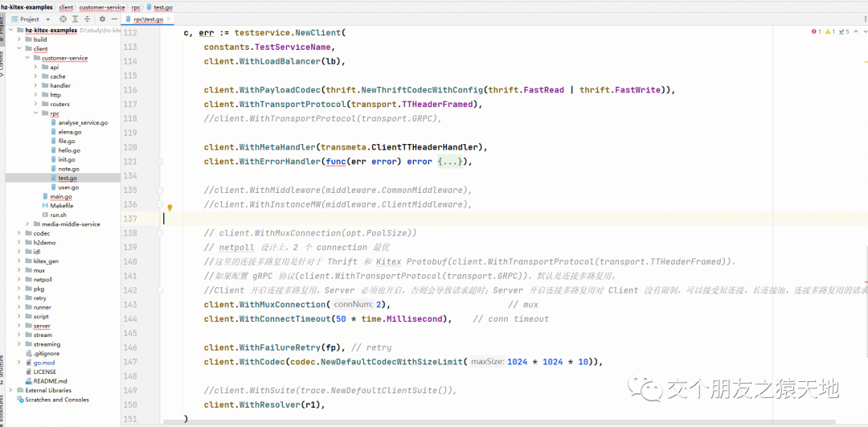Click the fold marker at line 135
Image resolution: width=868 pixels, height=427 pixels.
coord(160,191)
